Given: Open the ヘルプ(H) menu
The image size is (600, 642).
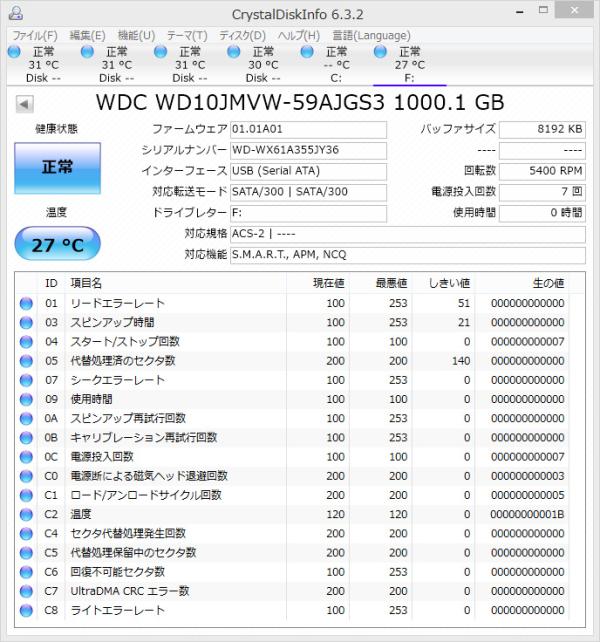Looking at the screenshot, I should click(299, 36).
